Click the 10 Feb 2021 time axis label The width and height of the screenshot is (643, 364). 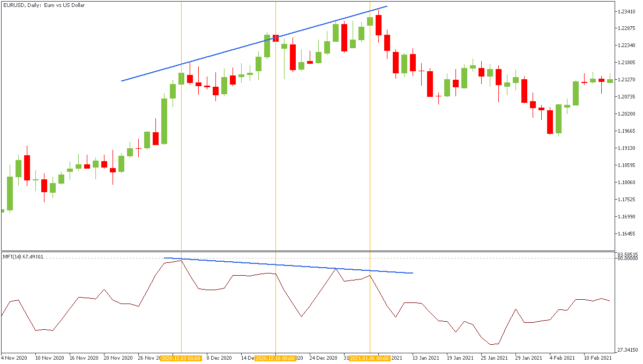(x=597, y=358)
